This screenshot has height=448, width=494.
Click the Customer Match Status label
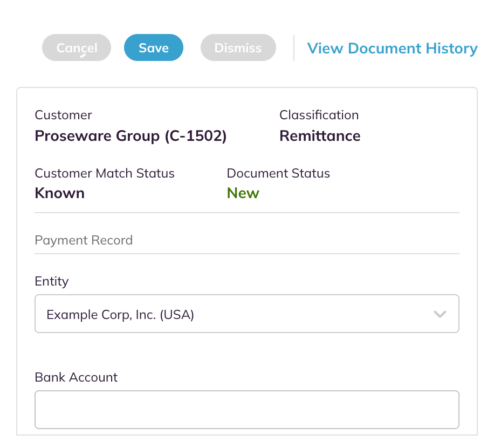pyautogui.click(x=105, y=173)
